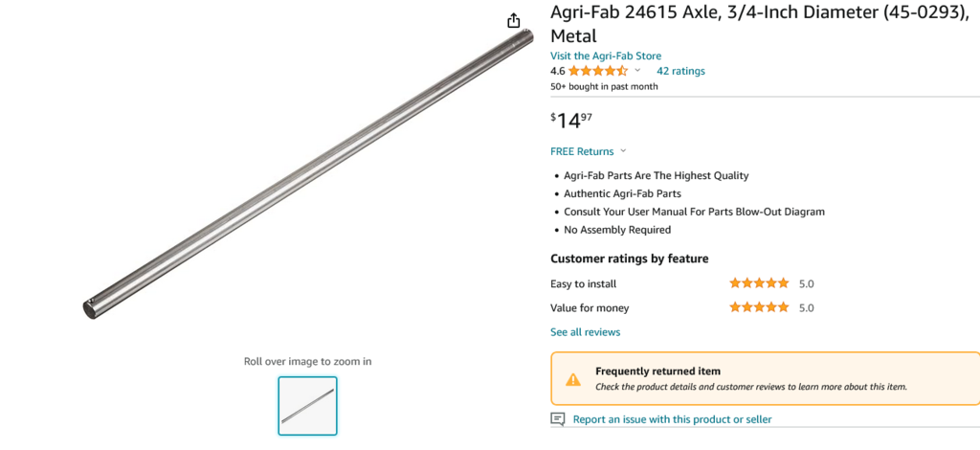Expand the ratings breakdown chevron beside stars
This screenshot has height=450, width=980.
click(638, 71)
